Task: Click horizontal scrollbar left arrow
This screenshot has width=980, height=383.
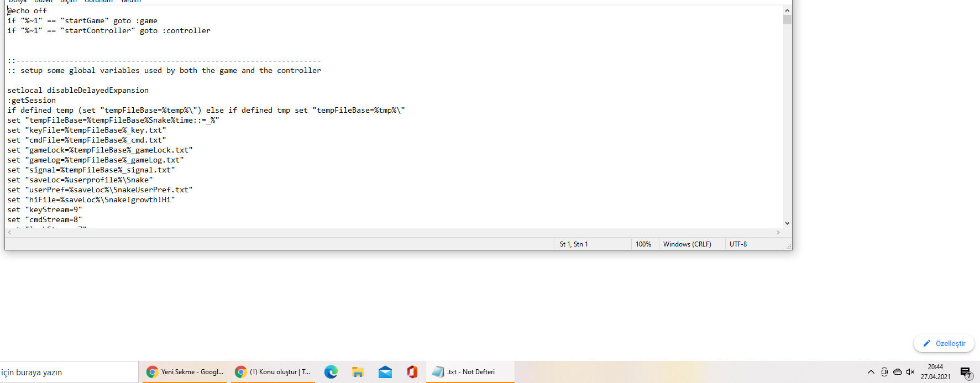Action: coord(9,233)
